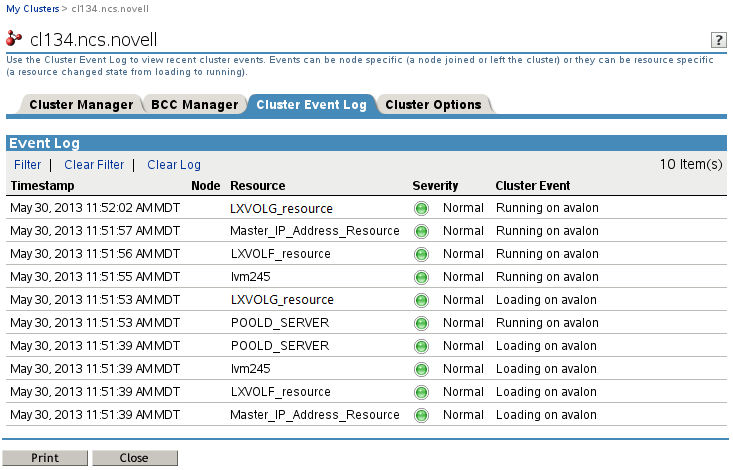Select the Cluster Event Log tab
This screenshot has width=733, height=470.
pos(311,105)
